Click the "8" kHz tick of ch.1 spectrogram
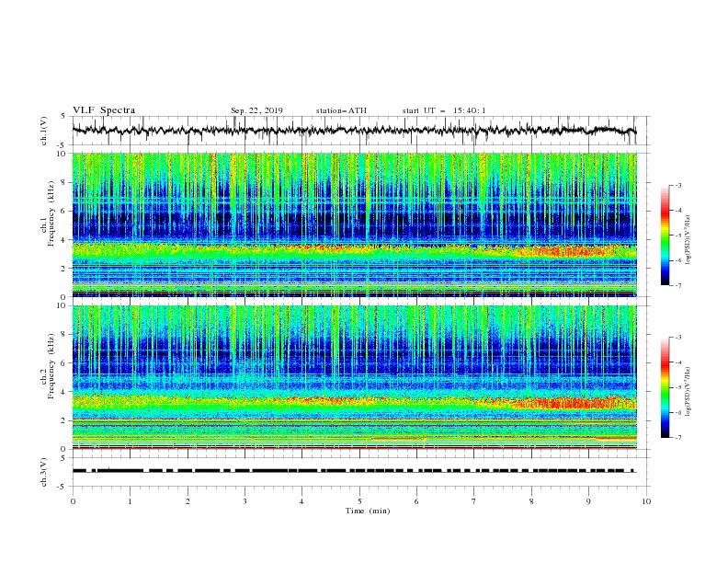728x563 pixels. pyautogui.click(x=64, y=182)
